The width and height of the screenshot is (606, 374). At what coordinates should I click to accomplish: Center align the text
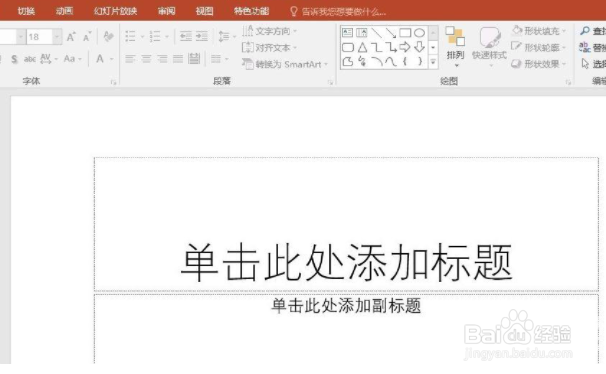click(146, 59)
